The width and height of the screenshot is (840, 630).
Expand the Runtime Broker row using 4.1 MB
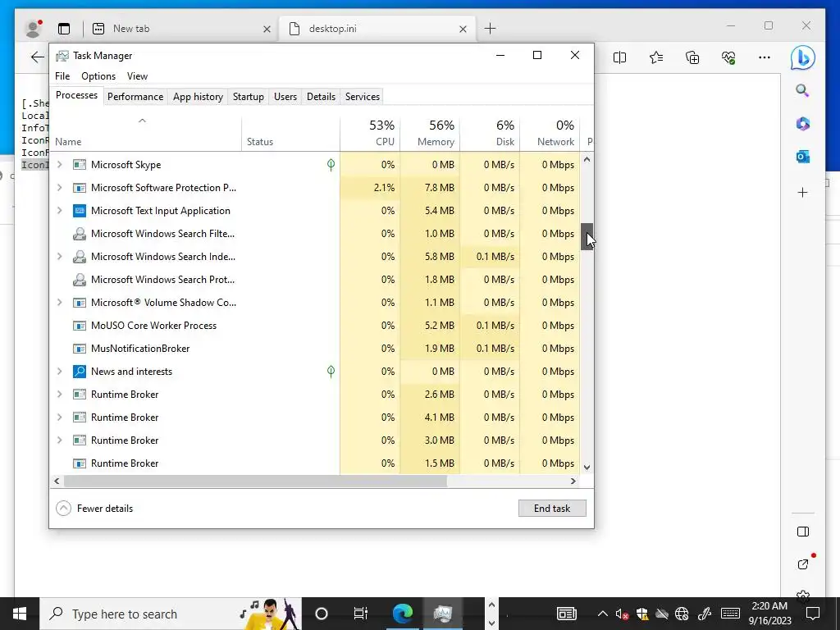[x=59, y=418]
